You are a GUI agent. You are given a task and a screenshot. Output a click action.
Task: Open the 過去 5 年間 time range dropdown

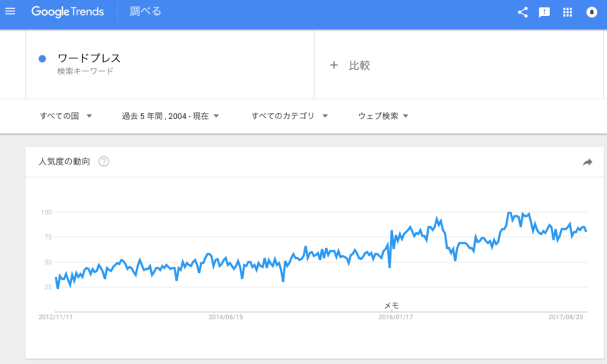point(170,116)
